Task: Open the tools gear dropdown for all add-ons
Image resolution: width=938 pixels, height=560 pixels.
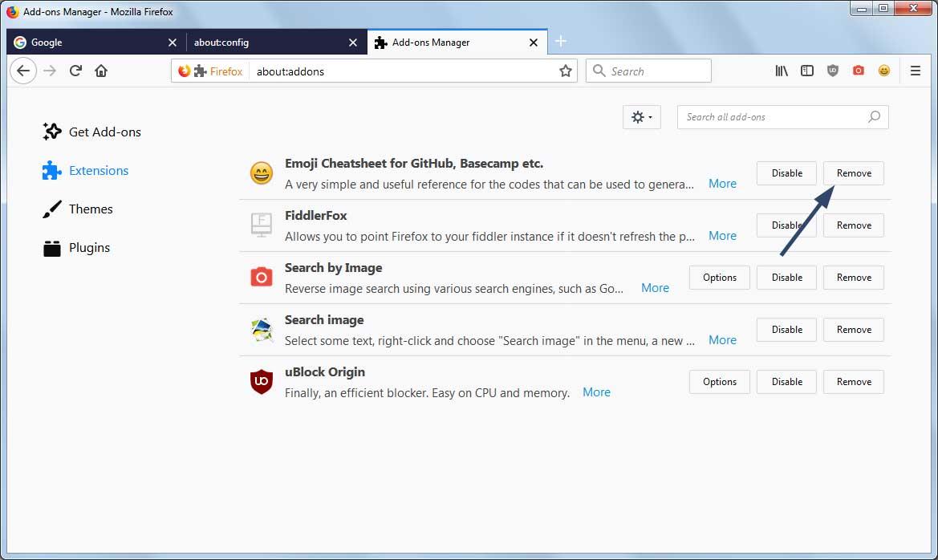Action: [x=641, y=117]
